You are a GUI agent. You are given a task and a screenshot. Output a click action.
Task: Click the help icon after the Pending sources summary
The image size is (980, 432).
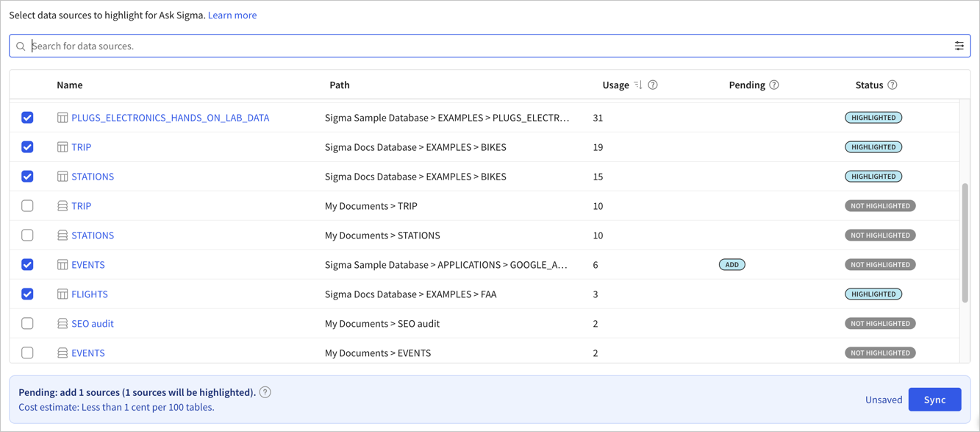(265, 392)
